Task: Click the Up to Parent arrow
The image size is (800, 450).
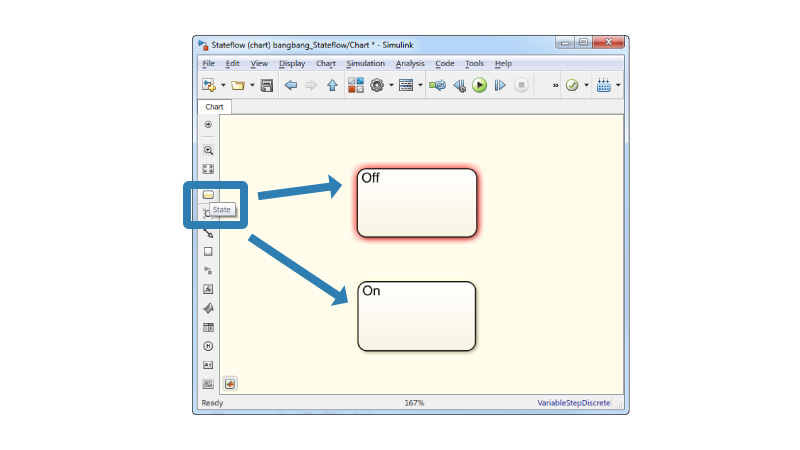Action: click(332, 86)
